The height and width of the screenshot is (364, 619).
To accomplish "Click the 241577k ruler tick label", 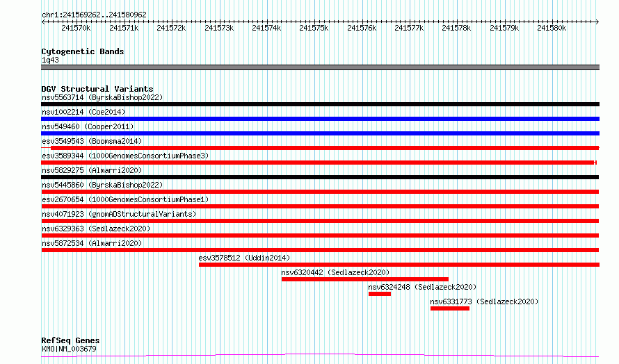I will 409,28.
